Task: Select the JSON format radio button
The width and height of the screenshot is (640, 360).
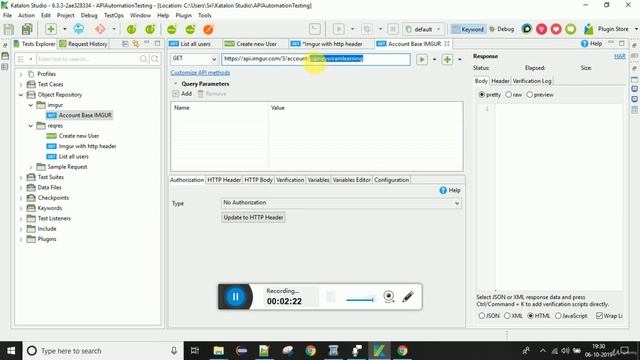Action: (482, 316)
